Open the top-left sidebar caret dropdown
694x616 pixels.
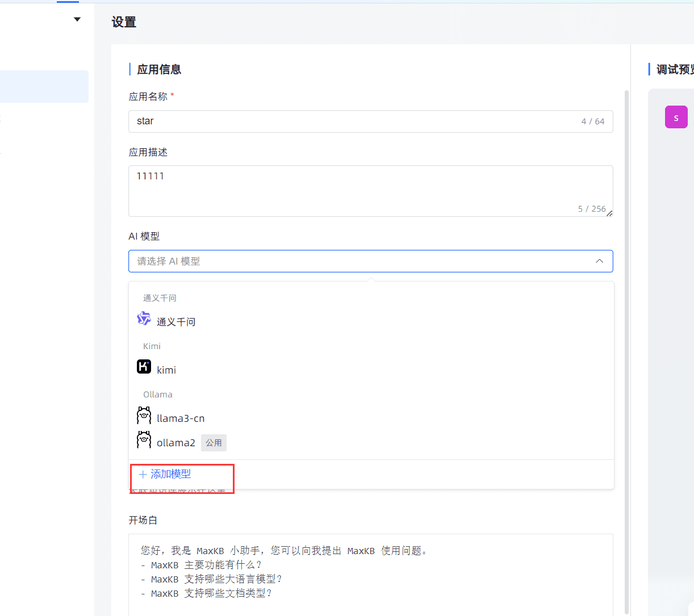tap(77, 20)
